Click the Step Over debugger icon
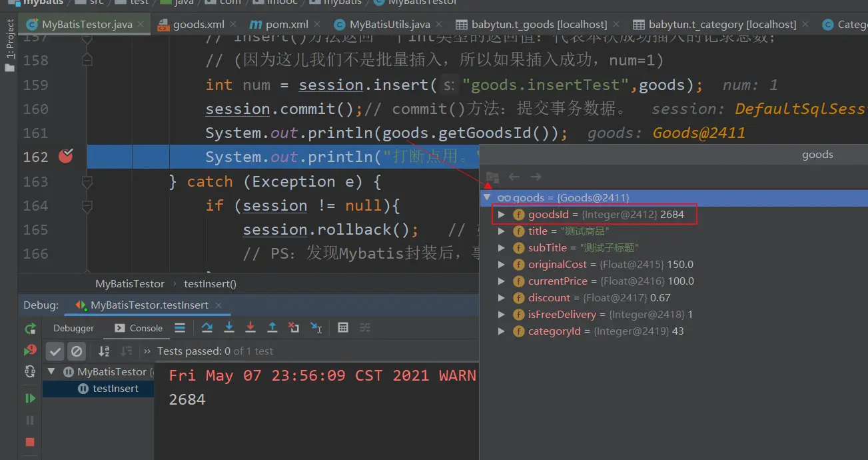The height and width of the screenshot is (460, 868). (x=207, y=327)
